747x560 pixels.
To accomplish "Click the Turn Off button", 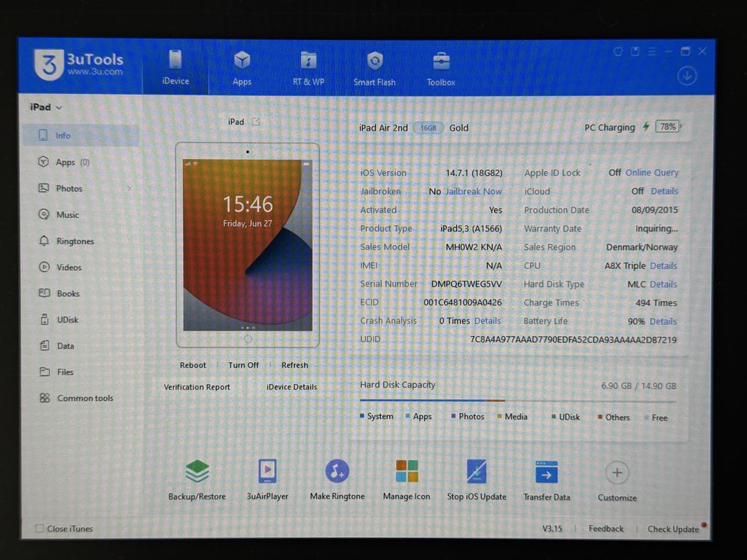I will click(244, 365).
